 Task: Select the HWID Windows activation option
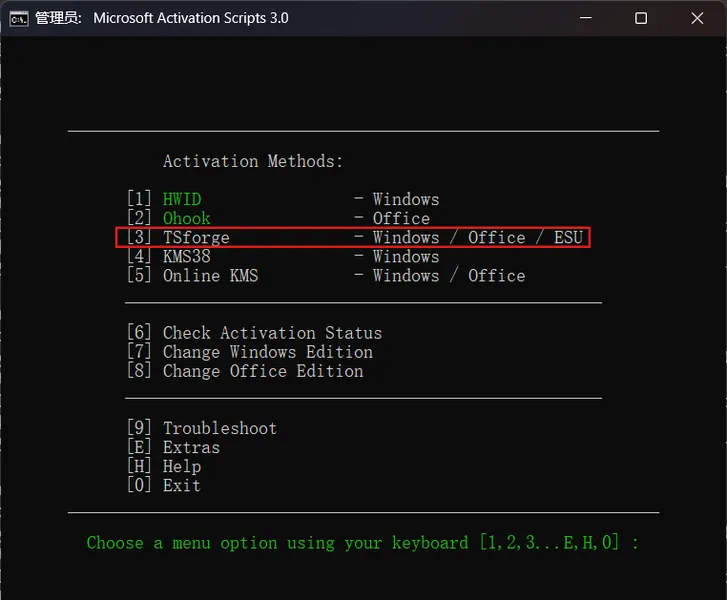[x=182, y=199]
